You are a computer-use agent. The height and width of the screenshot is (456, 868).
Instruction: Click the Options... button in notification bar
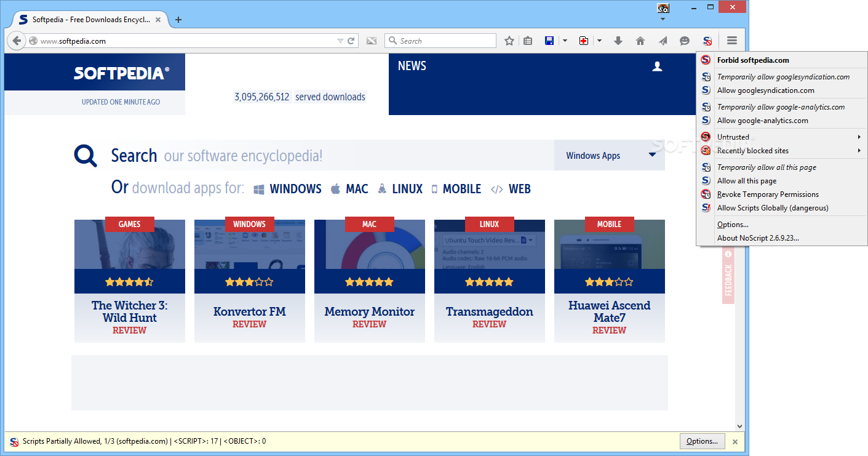coord(702,441)
